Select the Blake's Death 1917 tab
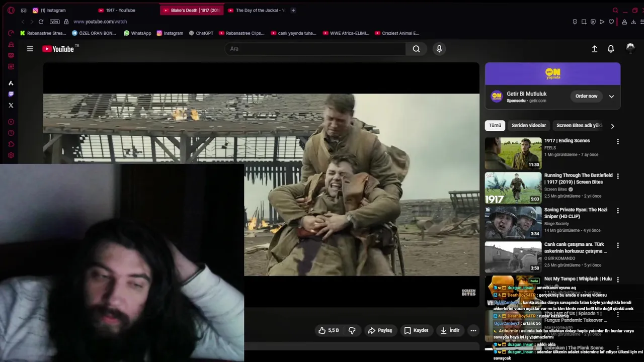Image resolution: width=644 pixels, height=362 pixels. point(191,10)
